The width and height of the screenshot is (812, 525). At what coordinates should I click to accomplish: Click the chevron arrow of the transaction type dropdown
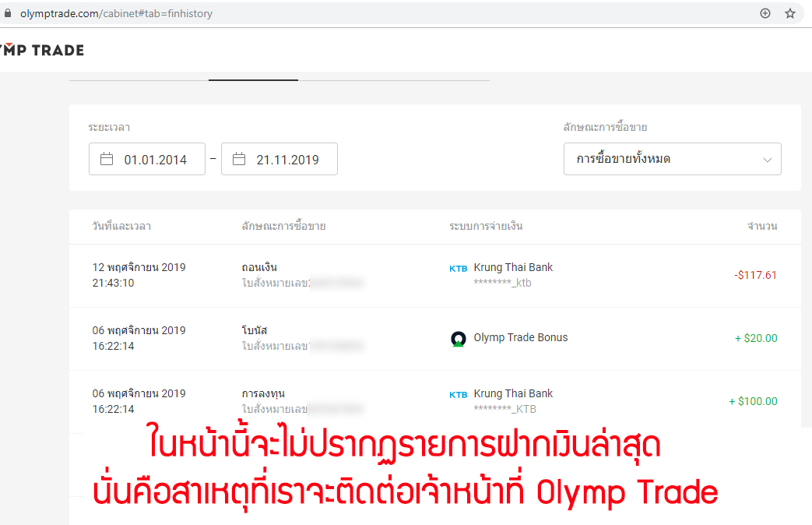[768, 160]
